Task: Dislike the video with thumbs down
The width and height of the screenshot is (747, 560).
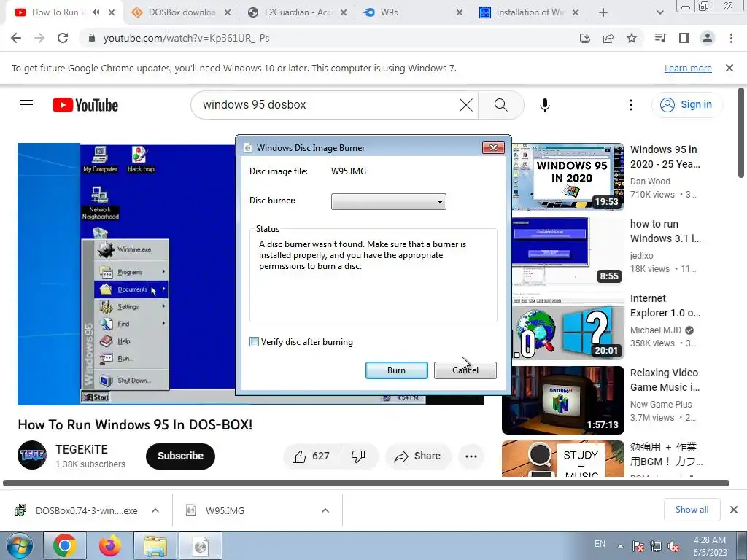Action: [x=359, y=456]
